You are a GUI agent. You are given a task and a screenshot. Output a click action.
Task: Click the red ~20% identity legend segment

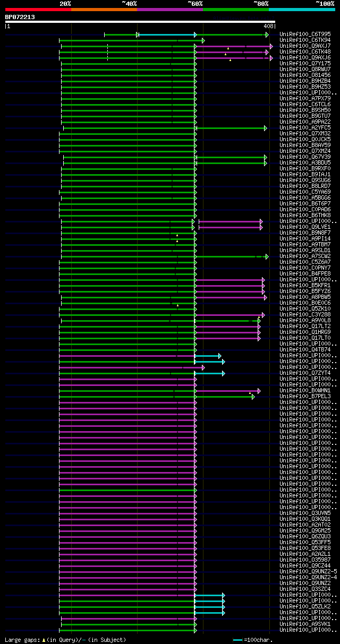(x=38, y=10)
